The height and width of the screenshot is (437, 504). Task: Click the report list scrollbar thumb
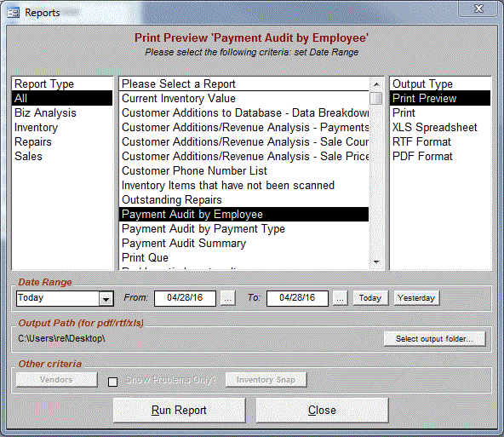[x=376, y=99]
